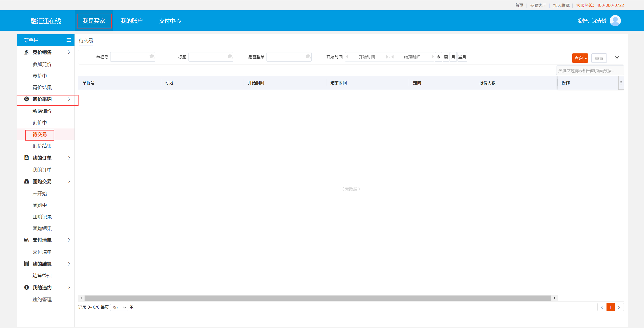Open the records per page dropdown

[x=119, y=307]
